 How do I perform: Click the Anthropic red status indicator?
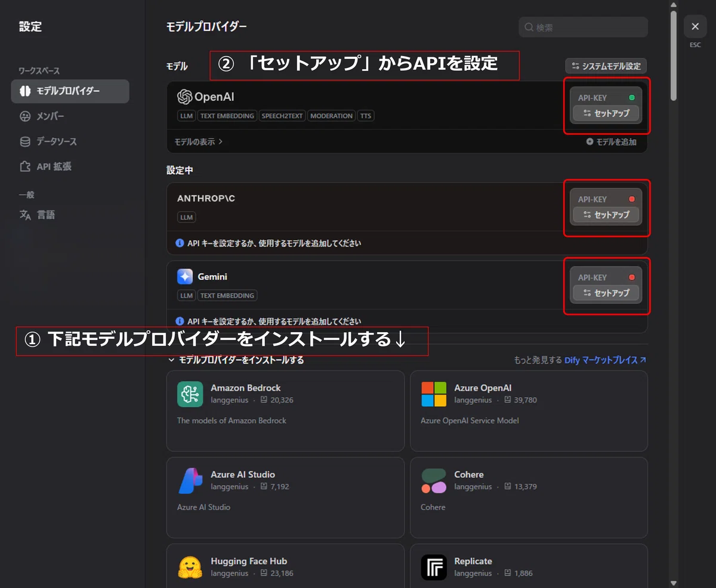pos(632,199)
